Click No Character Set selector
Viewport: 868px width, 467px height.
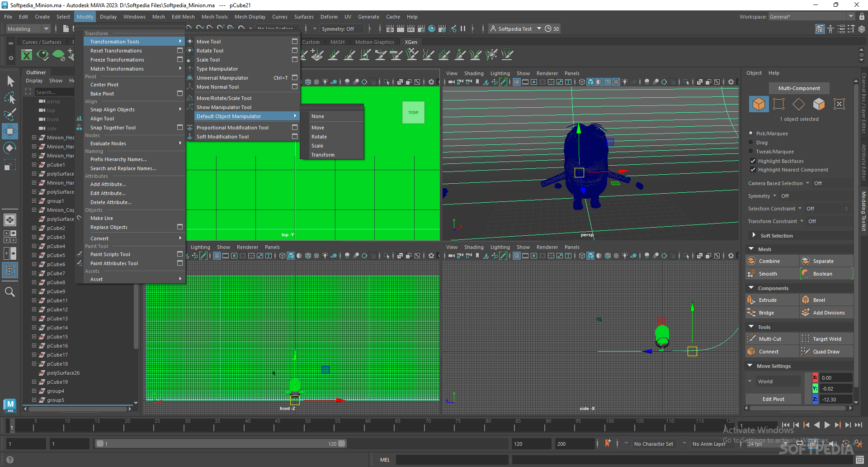click(x=653, y=444)
